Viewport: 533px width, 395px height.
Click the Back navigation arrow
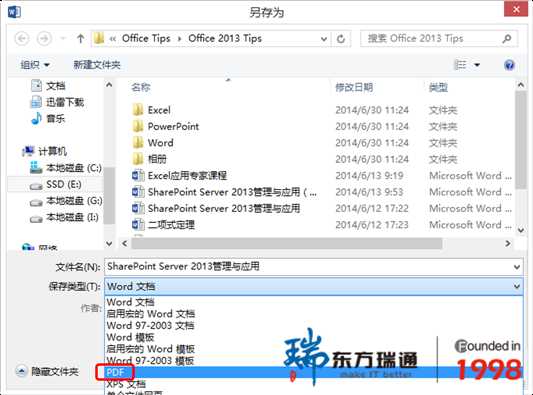pos(22,38)
